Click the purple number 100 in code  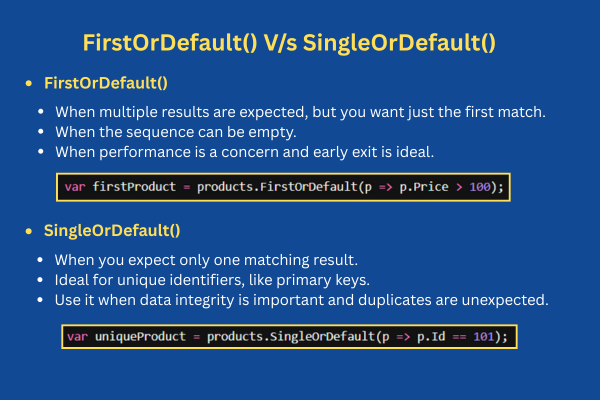coord(480,187)
